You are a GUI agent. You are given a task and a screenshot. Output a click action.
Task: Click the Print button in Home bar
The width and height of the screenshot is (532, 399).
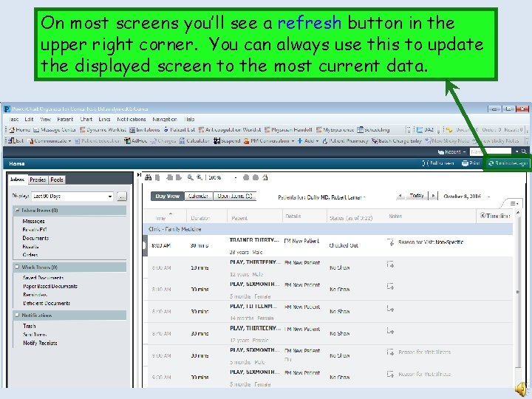click(471, 163)
